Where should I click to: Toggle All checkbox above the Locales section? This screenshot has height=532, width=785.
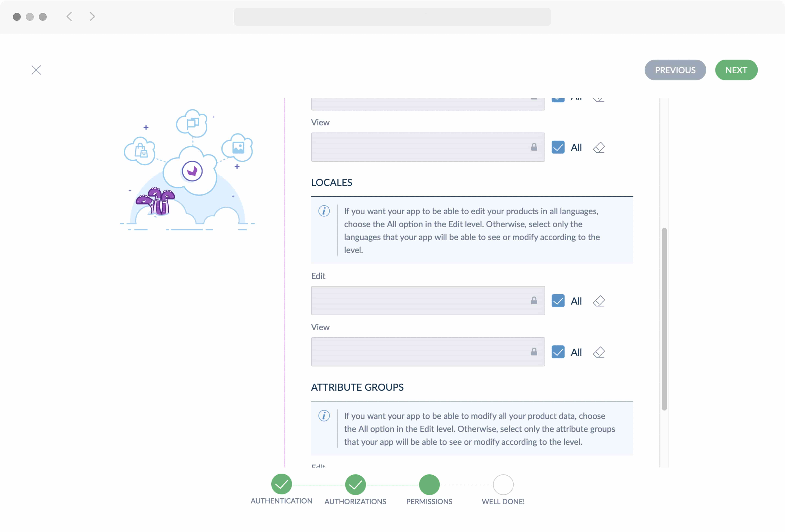coord(558,148)
